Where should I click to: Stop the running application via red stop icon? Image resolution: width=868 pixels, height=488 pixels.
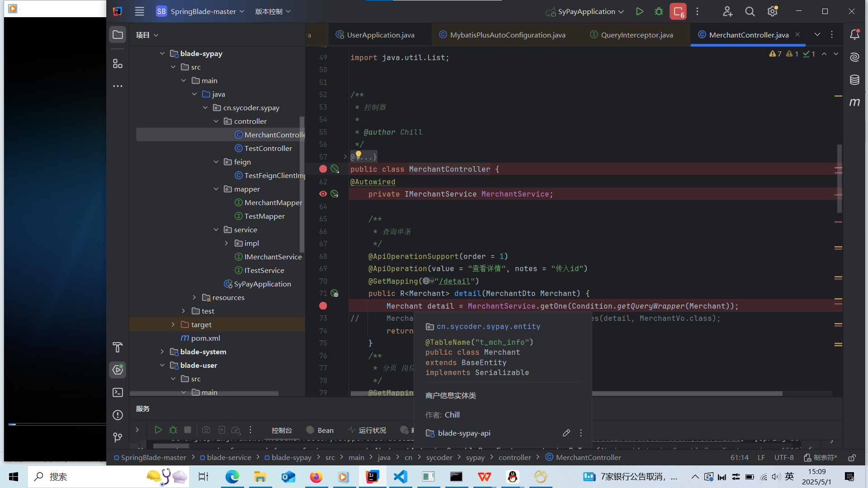point(678,12)
